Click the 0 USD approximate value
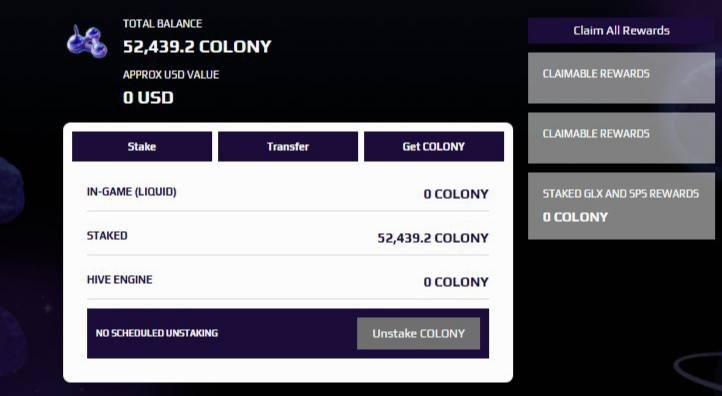Image resolution: width=722 pixels, height=396 pixels. [x=148, y=98]
